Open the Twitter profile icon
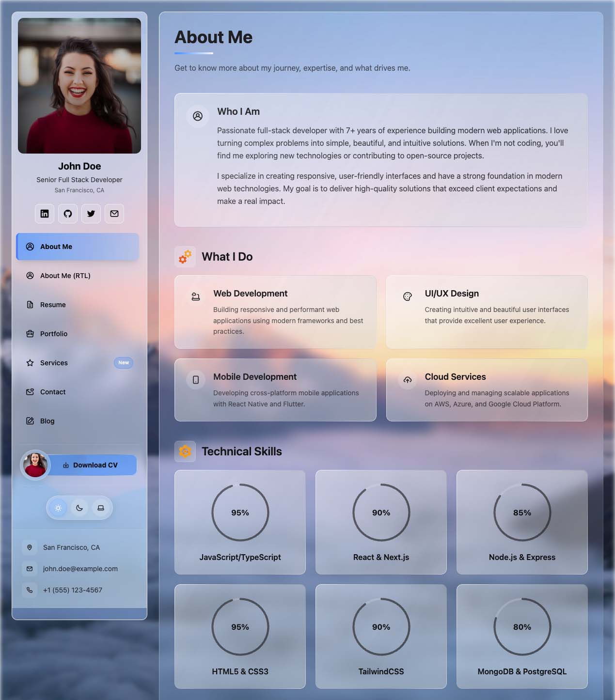Viewport: 615px width, 700px height. (x=91, y=214)
